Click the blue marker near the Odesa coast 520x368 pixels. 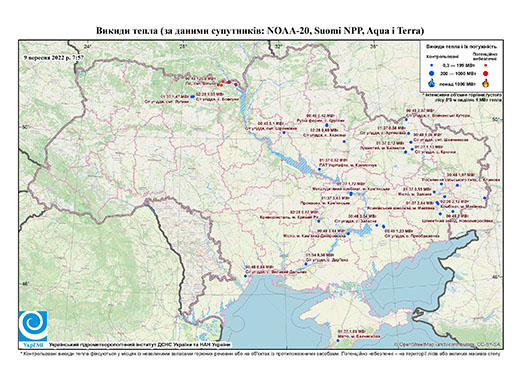(x=246, y=276)
